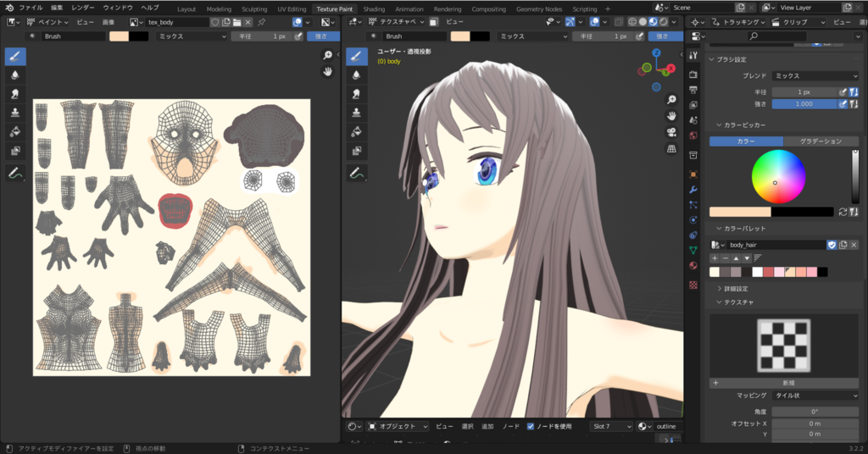Screen dimensions: 868x454
Task: Toggle radius pen pressure in properties panel
Action: (843, 91)
